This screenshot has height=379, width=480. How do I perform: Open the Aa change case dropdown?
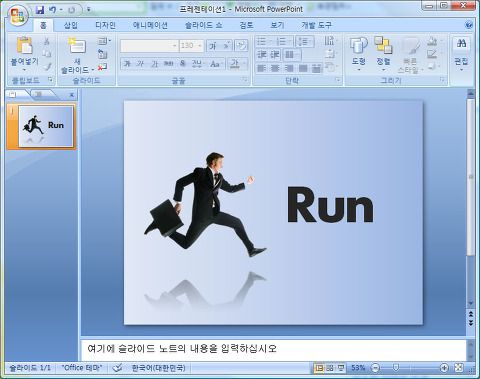point(216,63)
